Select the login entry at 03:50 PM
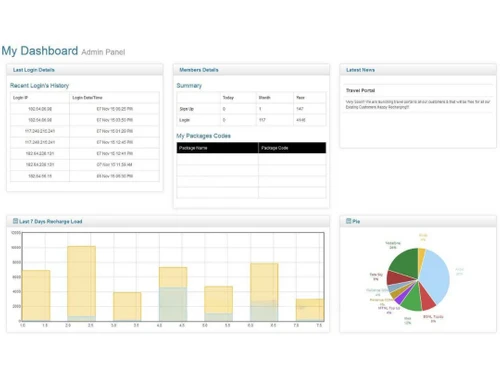Image resolution: width=500 pixels, height=375 pixels. 85,120
